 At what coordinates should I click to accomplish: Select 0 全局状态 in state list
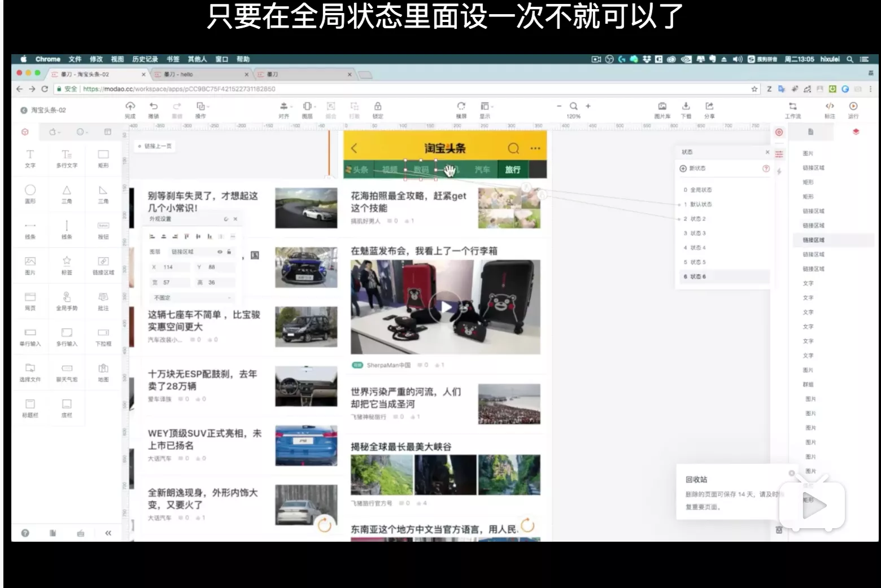tap(724, 190)
